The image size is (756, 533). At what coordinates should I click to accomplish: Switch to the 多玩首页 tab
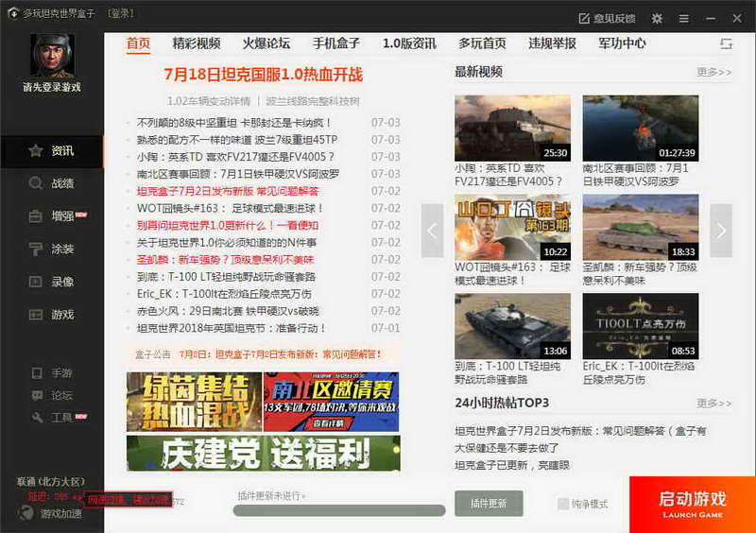482,43
